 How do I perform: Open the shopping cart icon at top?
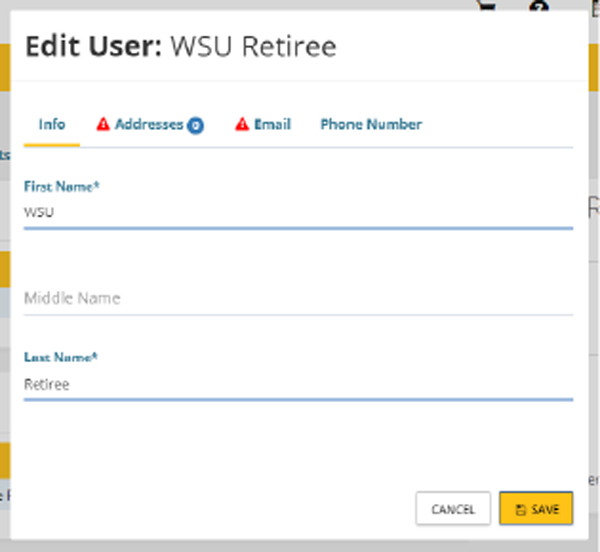(x=488, y=6)
